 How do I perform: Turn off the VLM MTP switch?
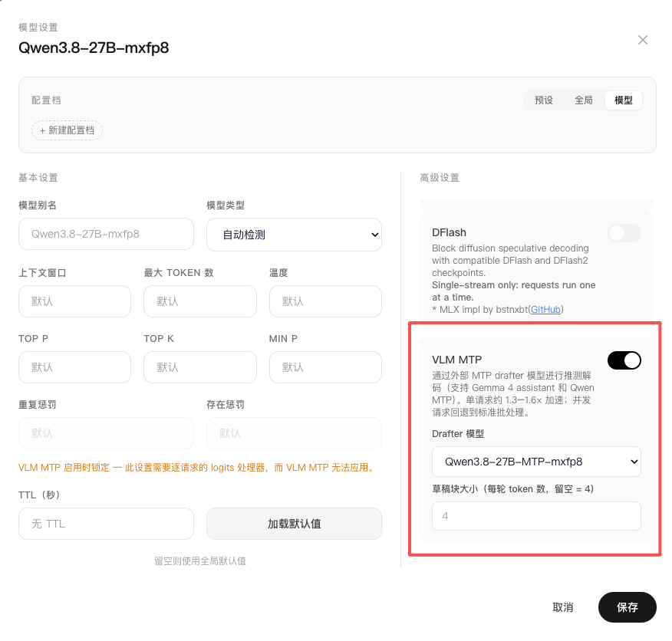pyautogui.click(x=624, y=360)
